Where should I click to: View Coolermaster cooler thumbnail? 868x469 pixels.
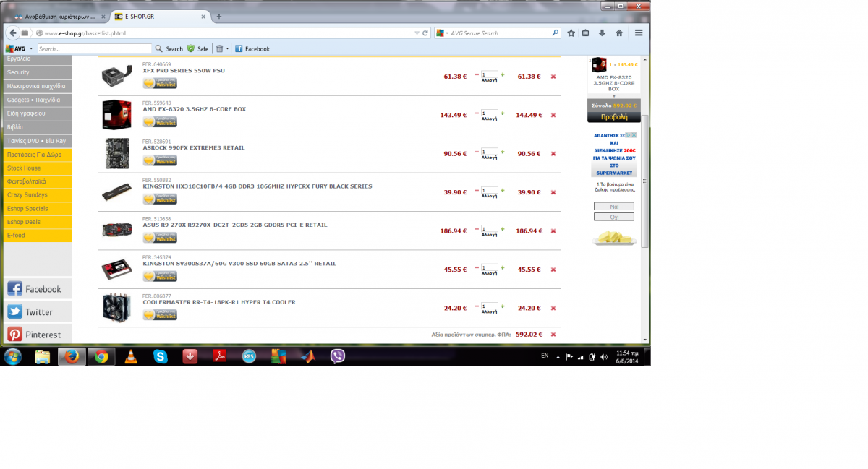(116, 308)
